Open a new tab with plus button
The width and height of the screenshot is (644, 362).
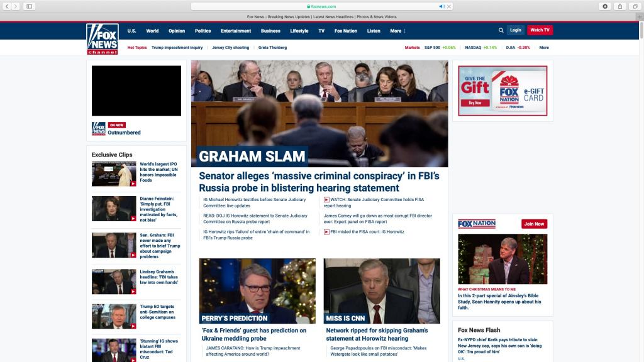click(639, 17)
